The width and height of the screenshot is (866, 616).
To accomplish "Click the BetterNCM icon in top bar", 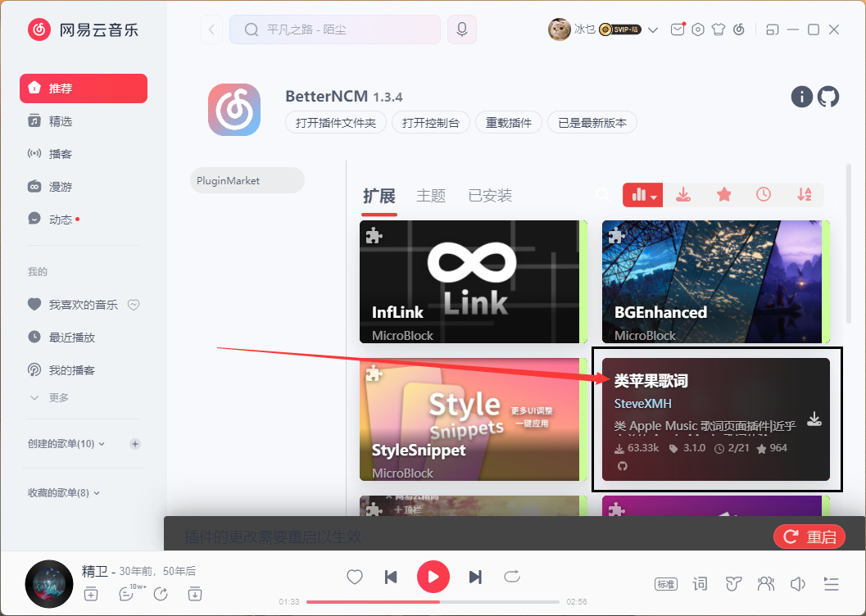I will point(739,29).
